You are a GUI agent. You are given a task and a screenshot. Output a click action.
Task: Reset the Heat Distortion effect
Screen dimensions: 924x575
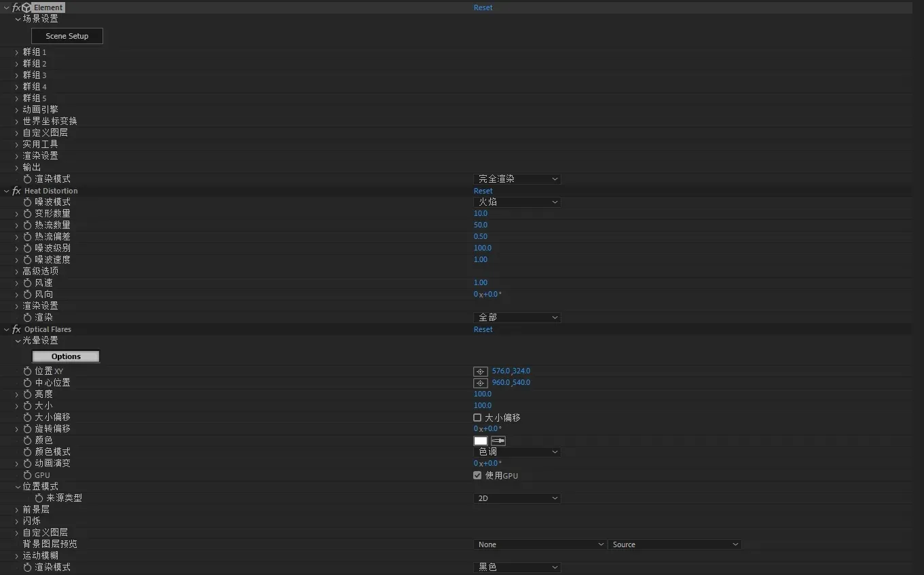point(483,191)
